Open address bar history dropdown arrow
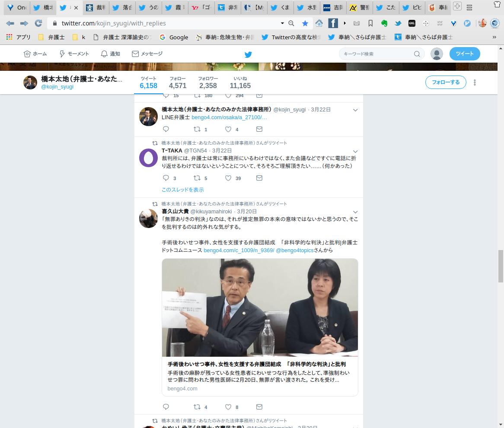The image size is (504, 428). (282, 23)
